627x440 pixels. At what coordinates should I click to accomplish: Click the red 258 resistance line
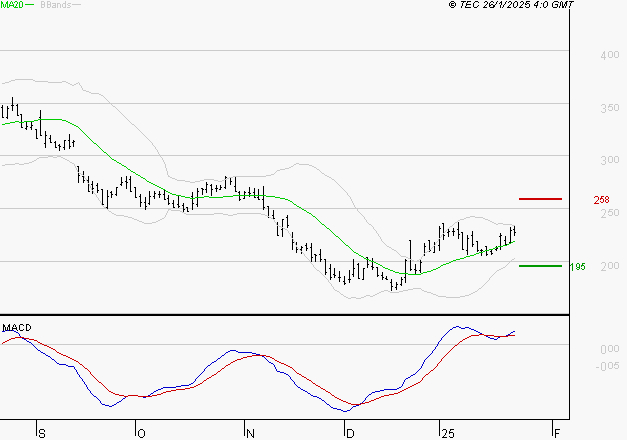[540, 199]
